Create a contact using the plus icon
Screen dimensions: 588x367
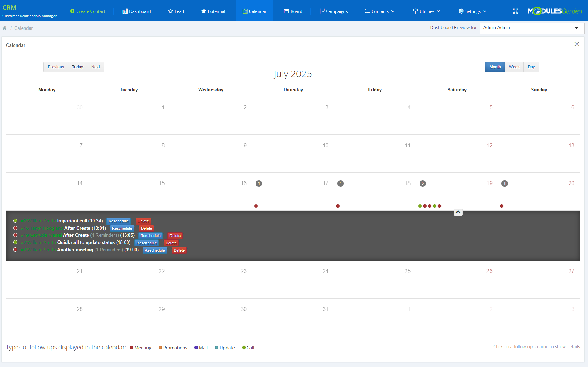[x=72, y=11]
